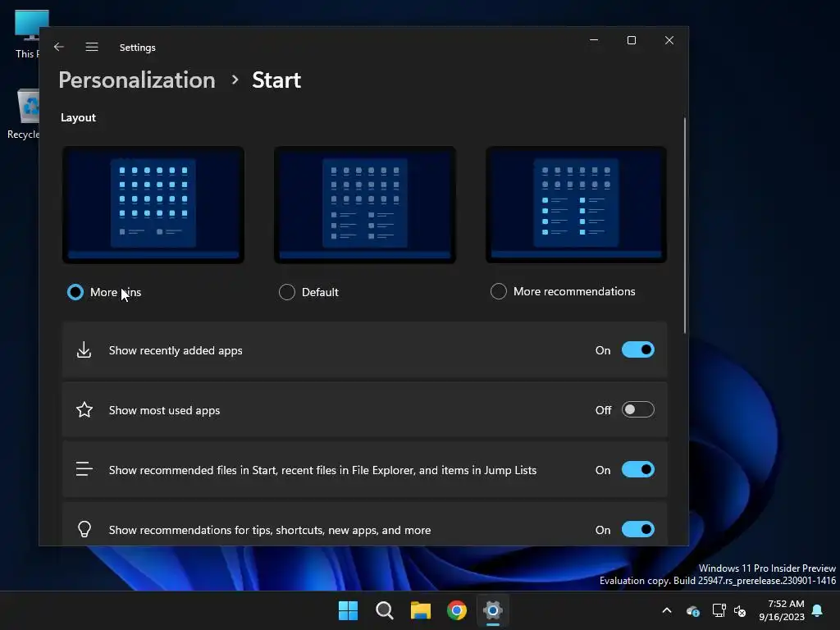Expand the hidden system tray icons chevron
The height and width of the screenshot is (630, 840).
pyautogui.click(x=666, y=610)
